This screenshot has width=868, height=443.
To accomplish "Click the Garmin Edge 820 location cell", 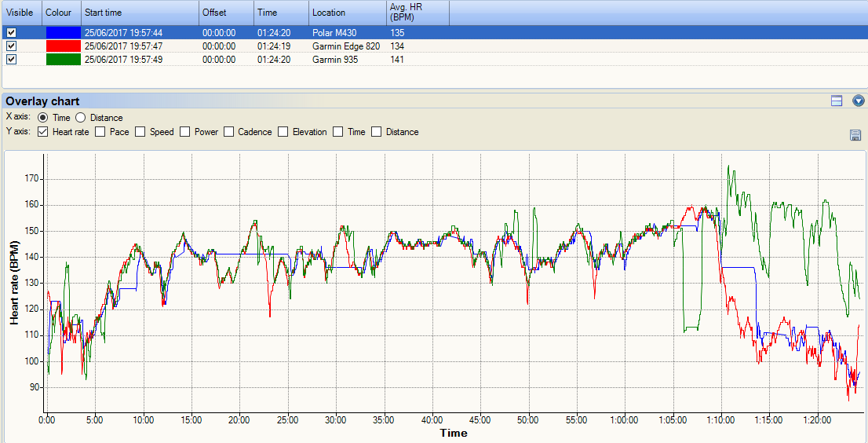I will pos(346,46).
